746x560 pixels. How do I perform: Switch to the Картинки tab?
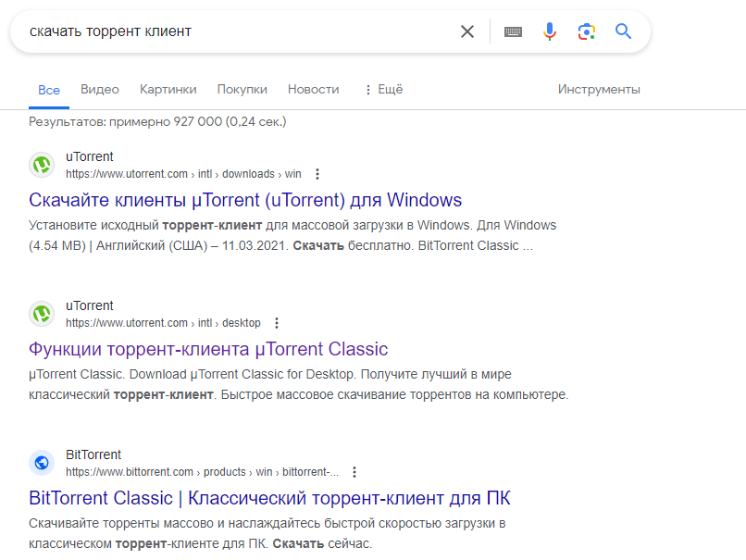(x=168, y=90)
